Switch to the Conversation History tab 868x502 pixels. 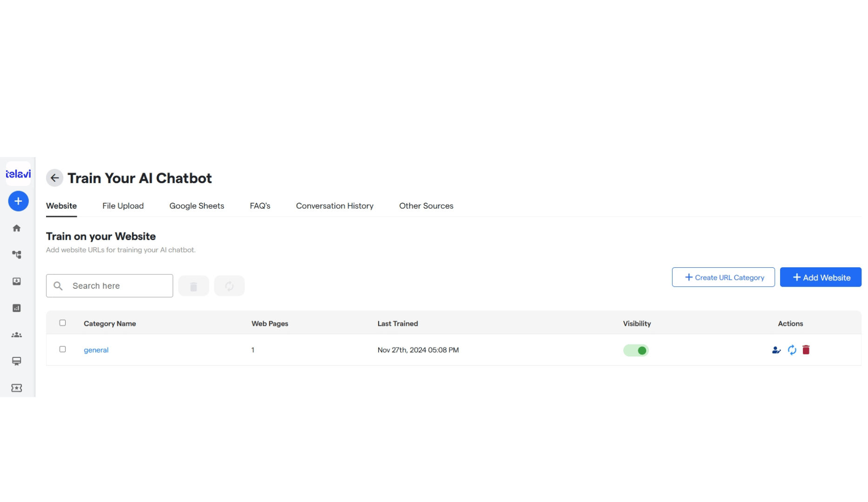point(335,206)
